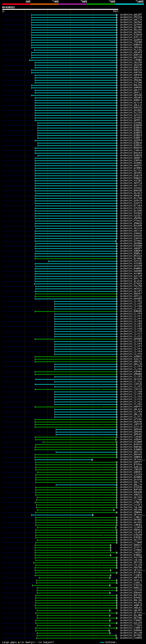Click label UniRef100_C1XNT9
The image size is (146, 644).
pos(131,527)
